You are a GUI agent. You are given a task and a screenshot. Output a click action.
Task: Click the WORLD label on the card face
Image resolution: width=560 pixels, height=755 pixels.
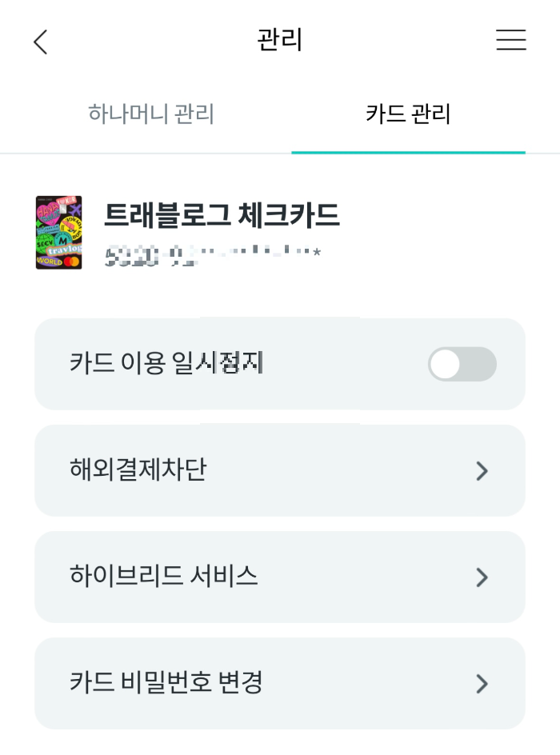(49, 262)
